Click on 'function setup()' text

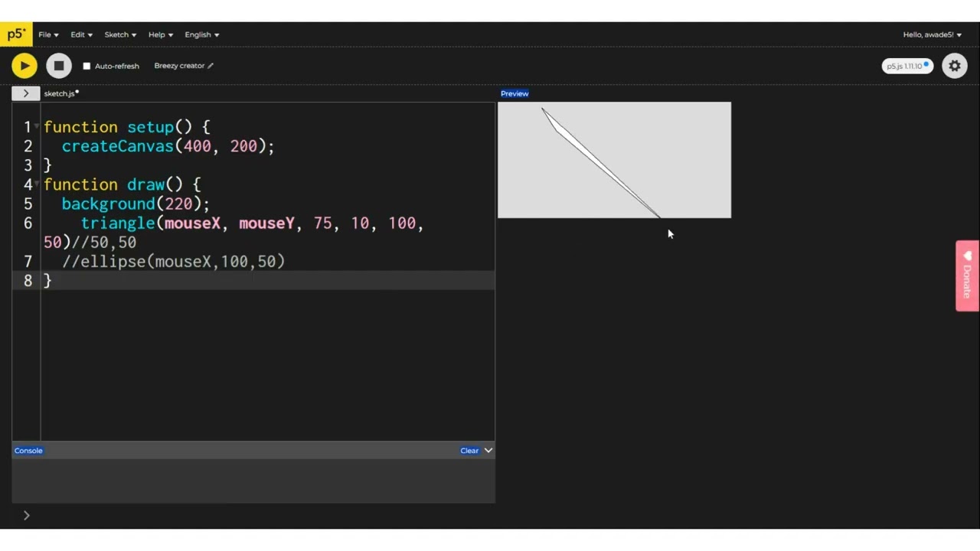pos(118,126)
